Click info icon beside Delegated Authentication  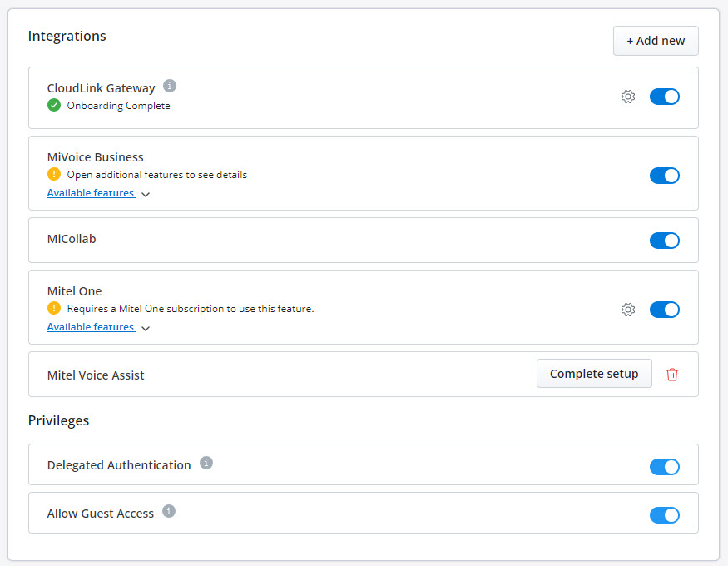coord(206,463)
